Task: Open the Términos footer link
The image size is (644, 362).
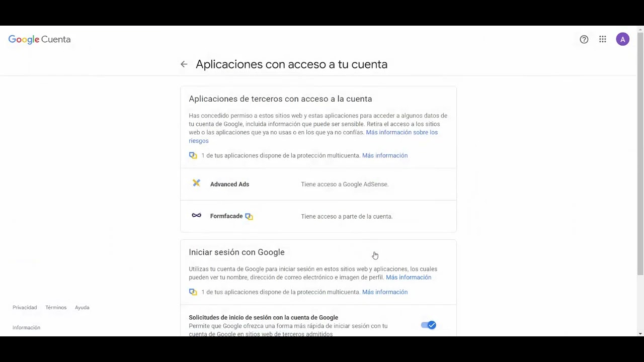Action: (56, 308)
